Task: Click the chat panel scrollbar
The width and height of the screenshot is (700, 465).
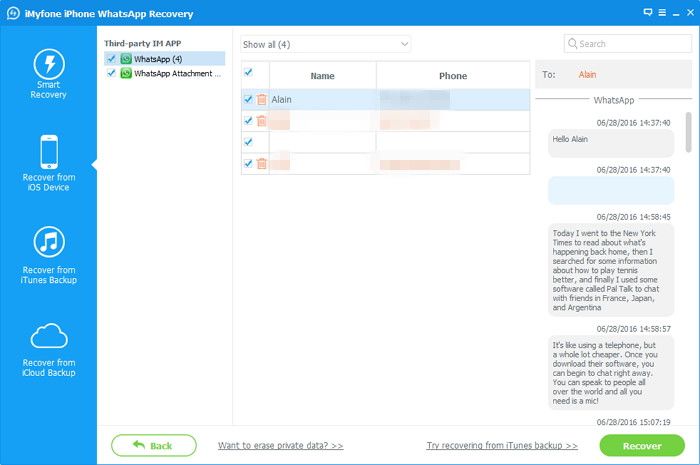Action: [x=688, y=132]
